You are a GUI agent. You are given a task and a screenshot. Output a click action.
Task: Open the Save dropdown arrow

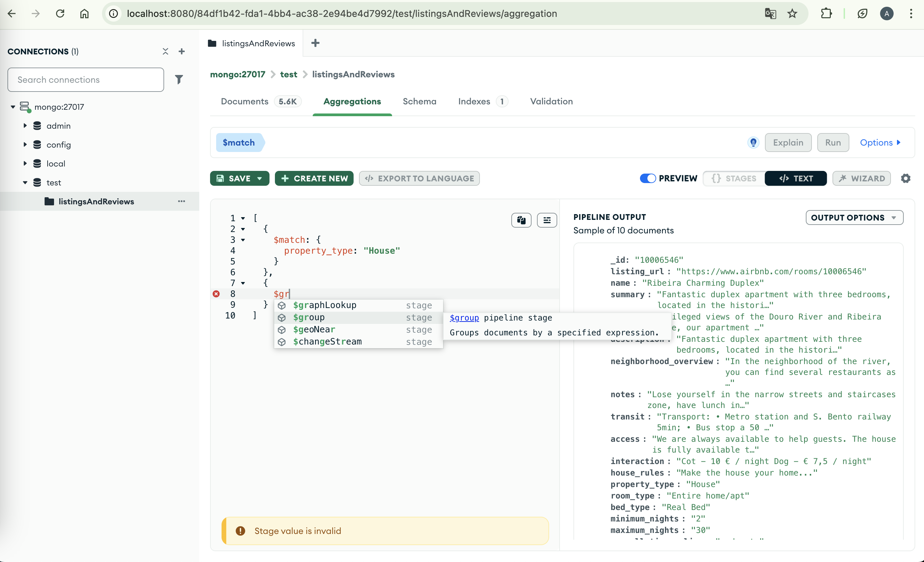click(259, 178)
